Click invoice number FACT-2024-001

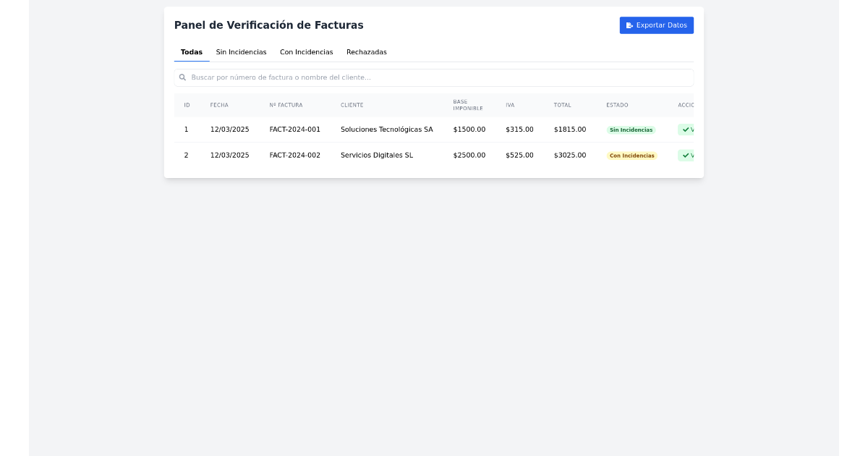294,130
